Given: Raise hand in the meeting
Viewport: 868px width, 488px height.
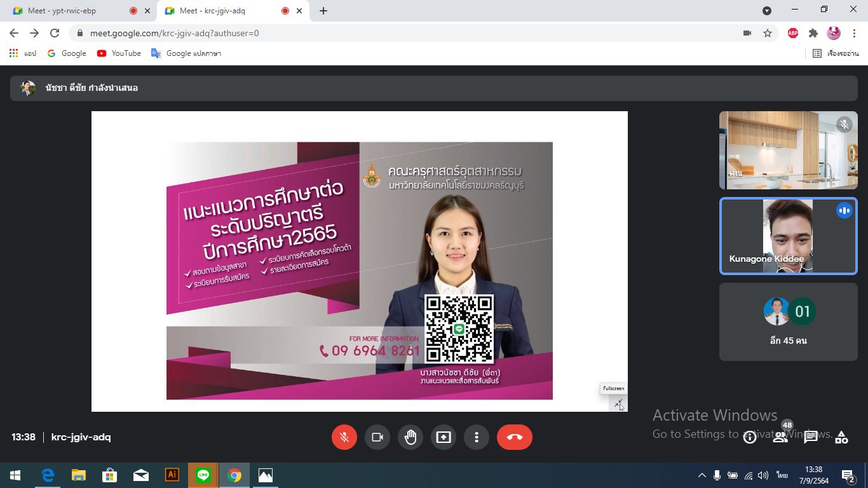Looking at the screenshot, I should pyautogui.click(x=410, y=437).
